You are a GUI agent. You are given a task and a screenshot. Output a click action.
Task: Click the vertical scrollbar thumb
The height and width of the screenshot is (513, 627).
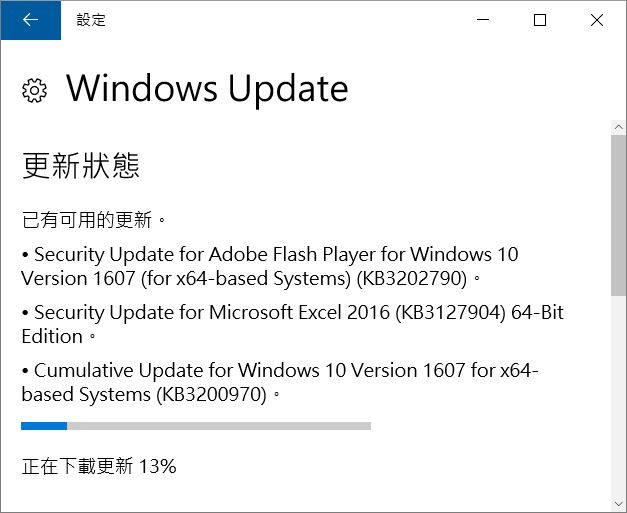pyautogui.click(x=618, y=215)
